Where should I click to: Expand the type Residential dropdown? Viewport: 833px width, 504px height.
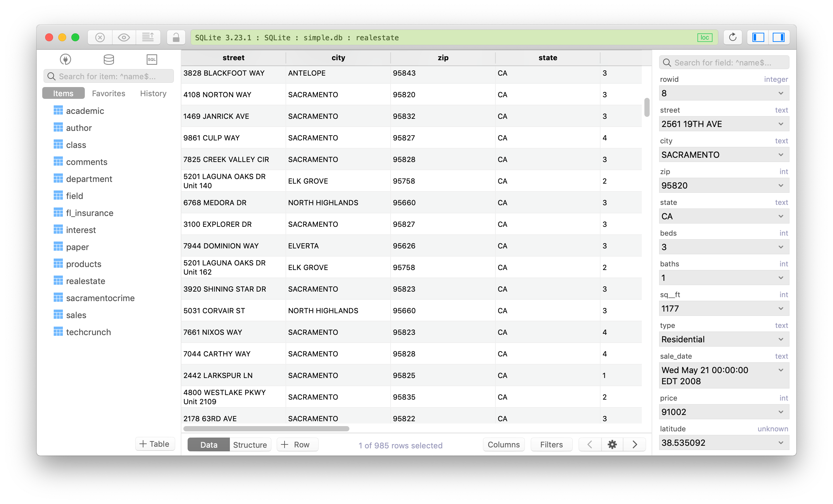click(781, 339)
